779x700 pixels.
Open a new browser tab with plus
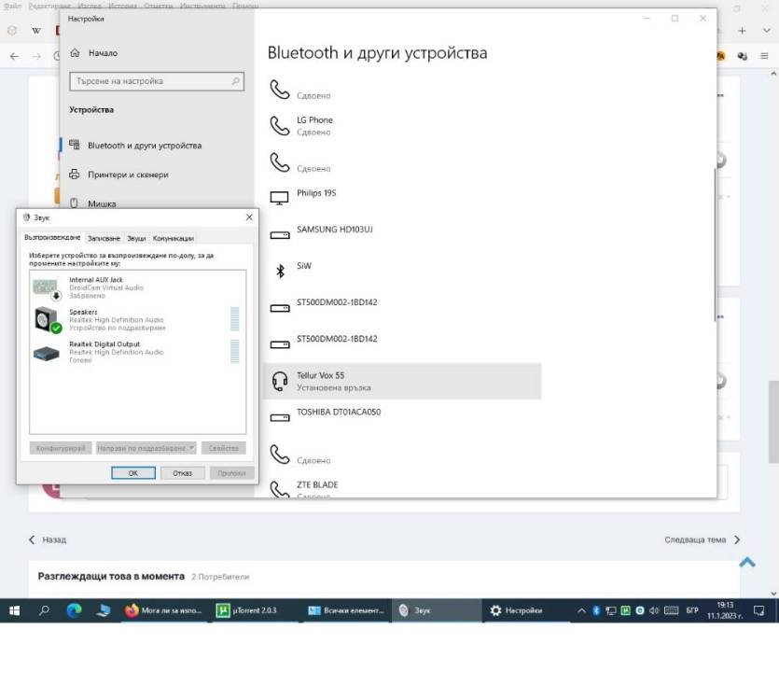tap(742, 31)
